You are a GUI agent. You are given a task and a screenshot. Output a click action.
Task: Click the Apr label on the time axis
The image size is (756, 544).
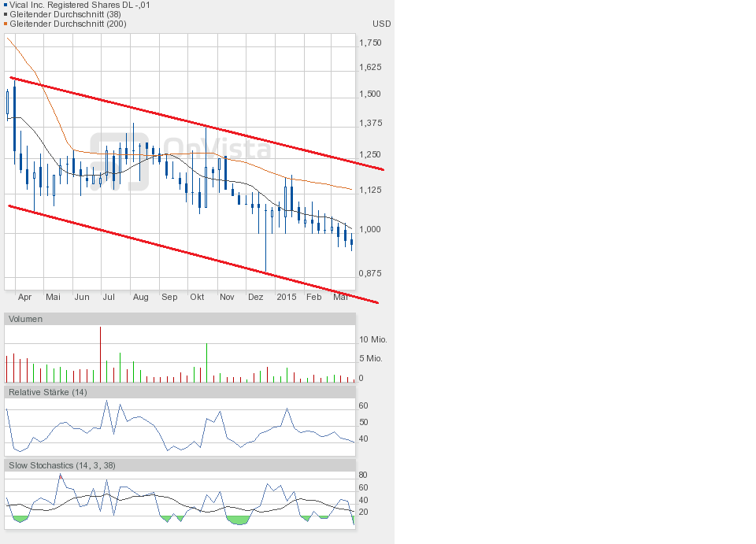(24, 297)
